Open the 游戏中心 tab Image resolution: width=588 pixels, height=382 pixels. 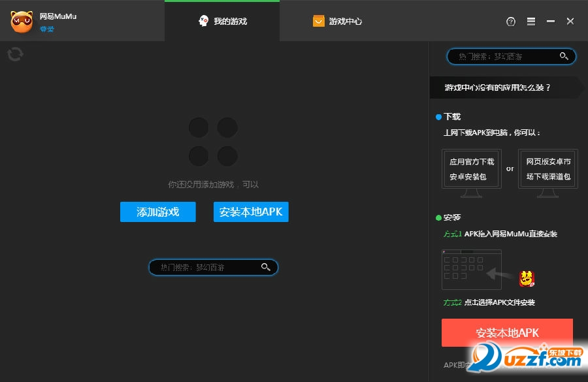pos(337,22)
